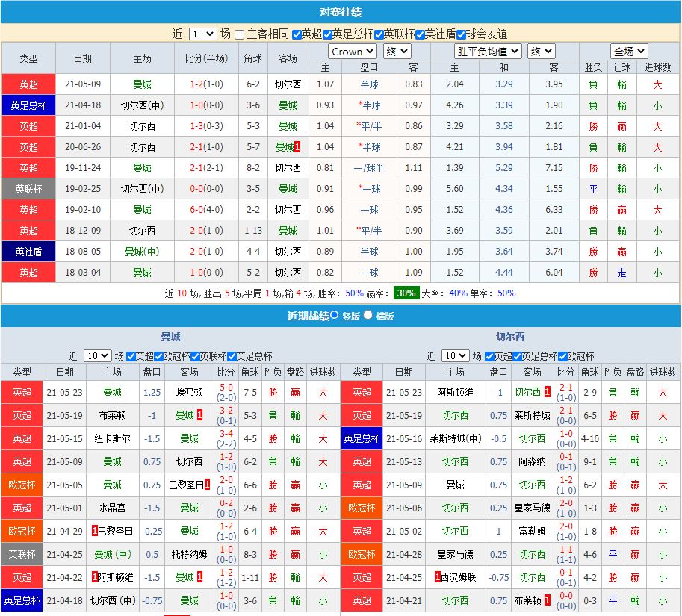Click 水晶宫 in the 曼城 21-05-01 row
The width and height of the screenshot is (682, 616).
tap(112, 508)
